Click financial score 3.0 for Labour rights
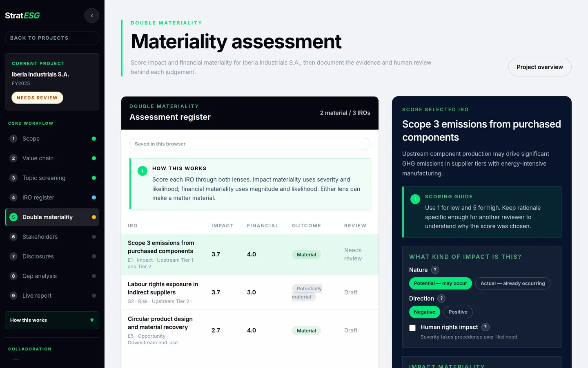 (252, 292)
